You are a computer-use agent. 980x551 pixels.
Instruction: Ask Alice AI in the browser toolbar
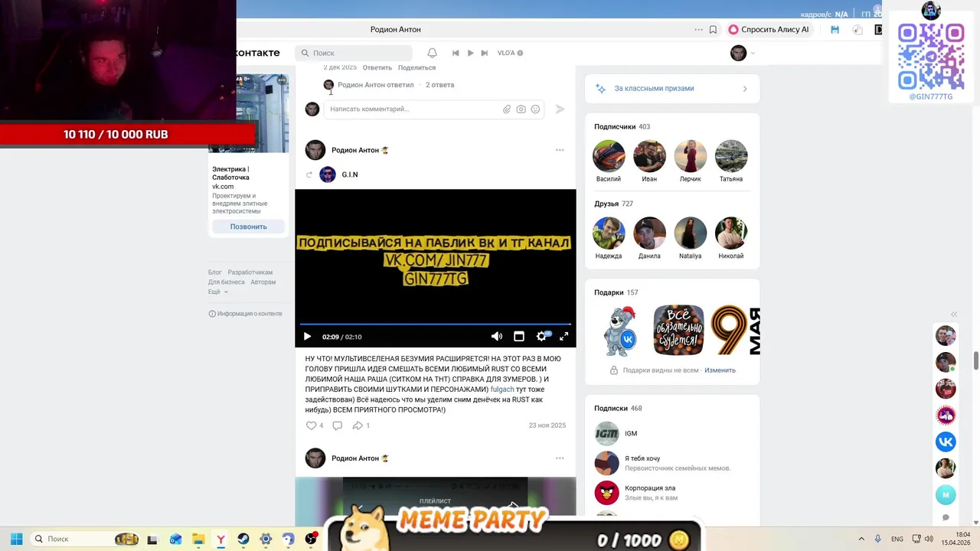769,30
